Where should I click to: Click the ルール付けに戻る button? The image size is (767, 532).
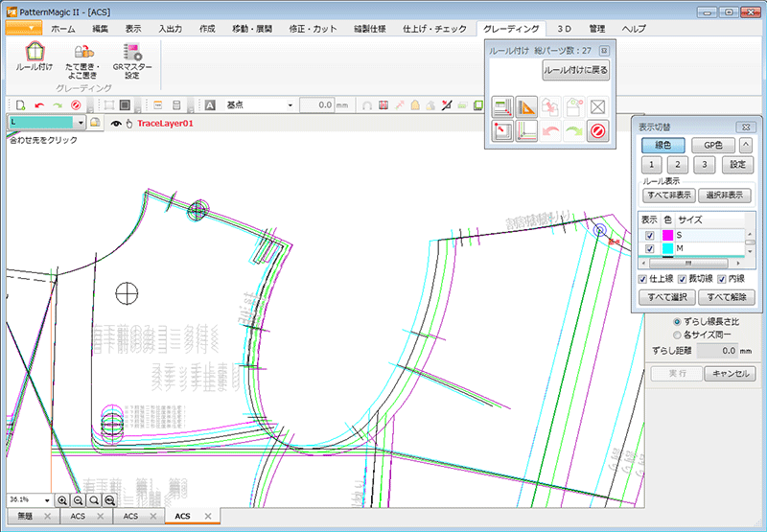click(576, 70)
